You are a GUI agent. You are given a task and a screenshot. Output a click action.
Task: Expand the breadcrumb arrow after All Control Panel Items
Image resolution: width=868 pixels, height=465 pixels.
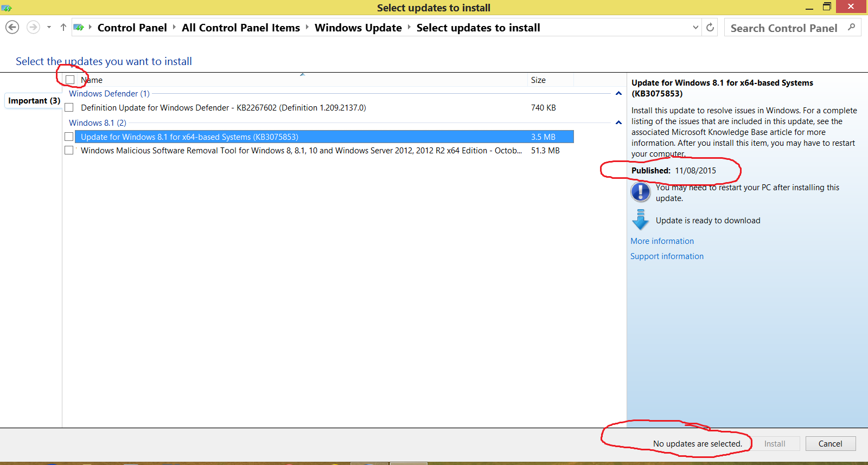pos(307,27)
